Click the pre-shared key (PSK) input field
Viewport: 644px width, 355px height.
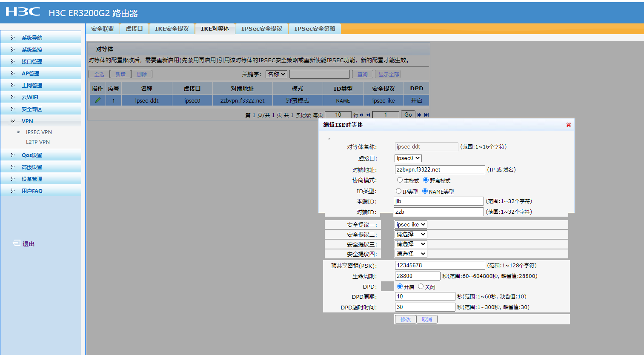pos(439,265)
